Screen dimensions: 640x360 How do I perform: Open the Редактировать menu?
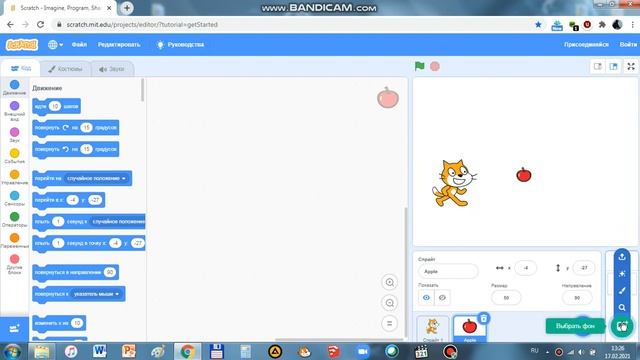coord(119,44)
